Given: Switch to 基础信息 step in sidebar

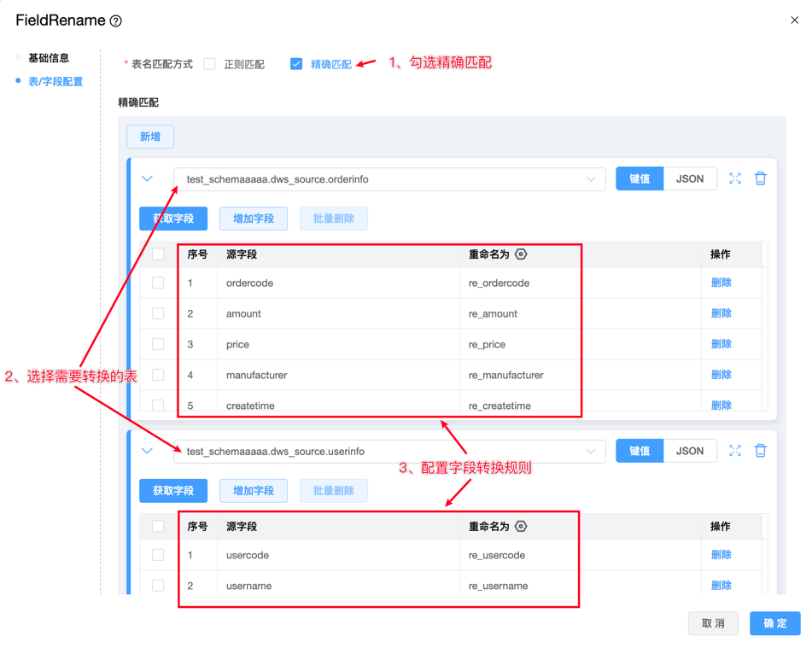Looking at the screenshot, I should point(49,58).
